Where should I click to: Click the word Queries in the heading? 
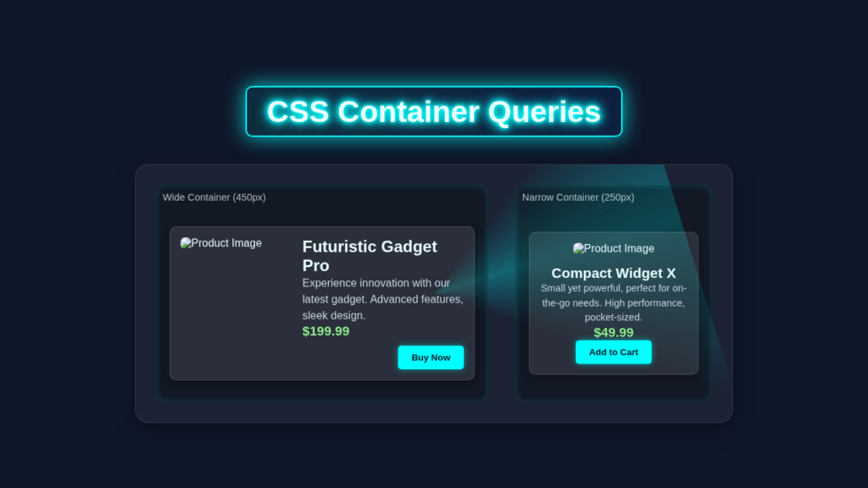(544, 112)
